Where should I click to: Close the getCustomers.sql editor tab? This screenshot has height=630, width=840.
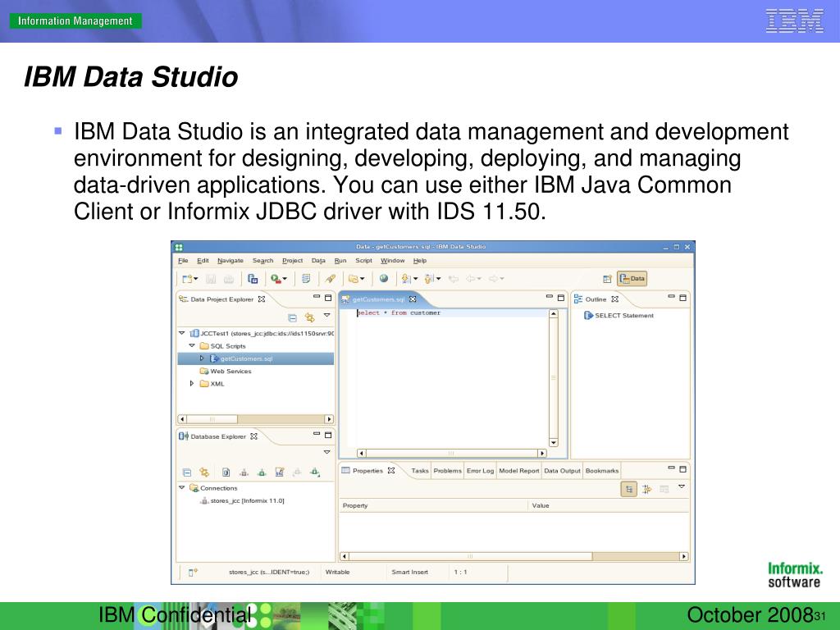pyautogui.click(x=413, y=299)
